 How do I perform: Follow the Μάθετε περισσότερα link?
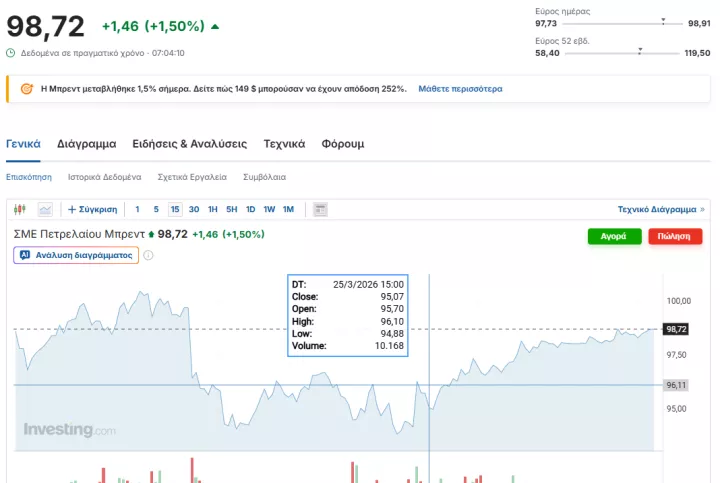tap(460, 89)
